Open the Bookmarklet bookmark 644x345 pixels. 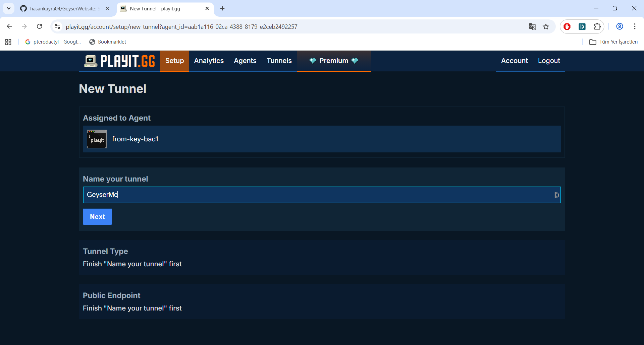click(108, 42)
